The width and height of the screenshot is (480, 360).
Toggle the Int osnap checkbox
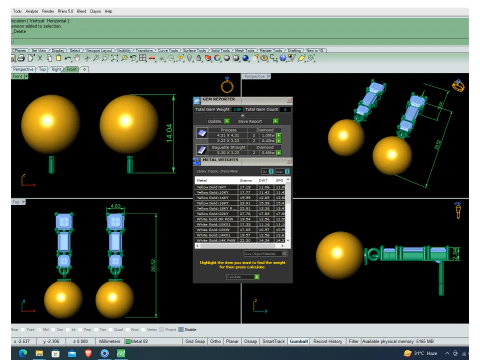pos(67,330)
